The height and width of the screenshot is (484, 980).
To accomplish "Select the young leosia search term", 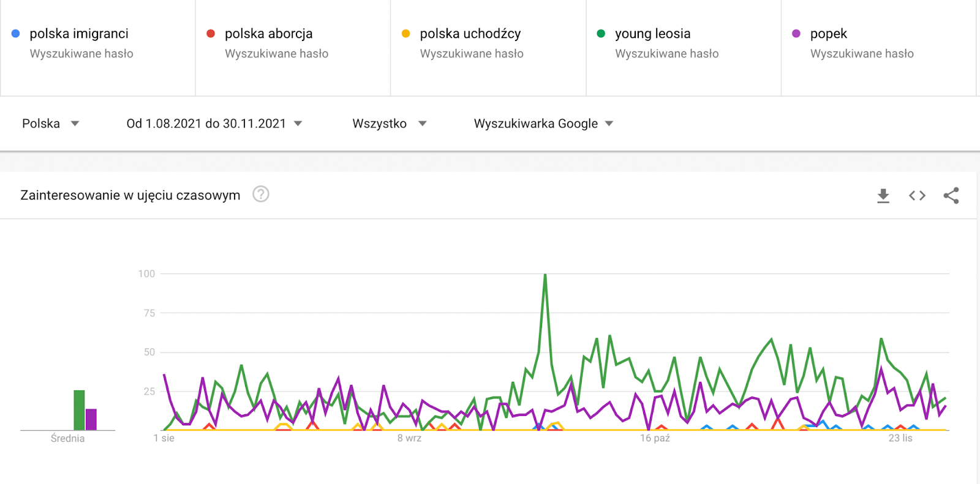I will pyautogui.click(x=653, y=34).
